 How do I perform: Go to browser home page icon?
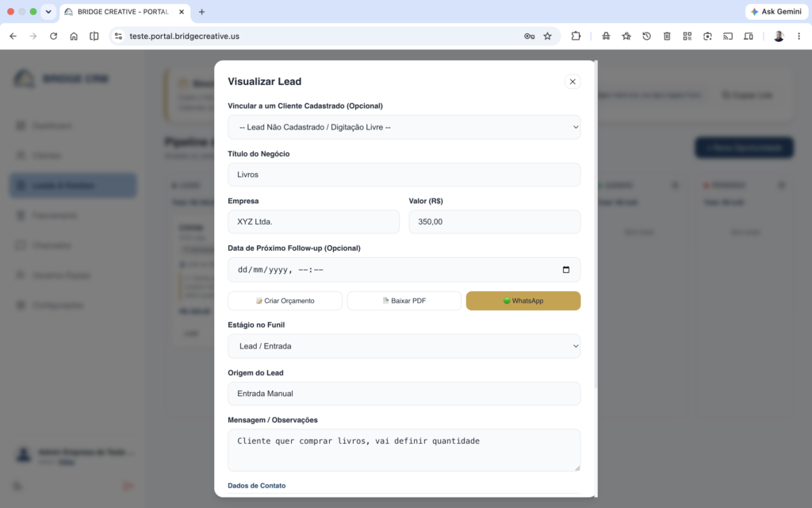coord(74,37)
